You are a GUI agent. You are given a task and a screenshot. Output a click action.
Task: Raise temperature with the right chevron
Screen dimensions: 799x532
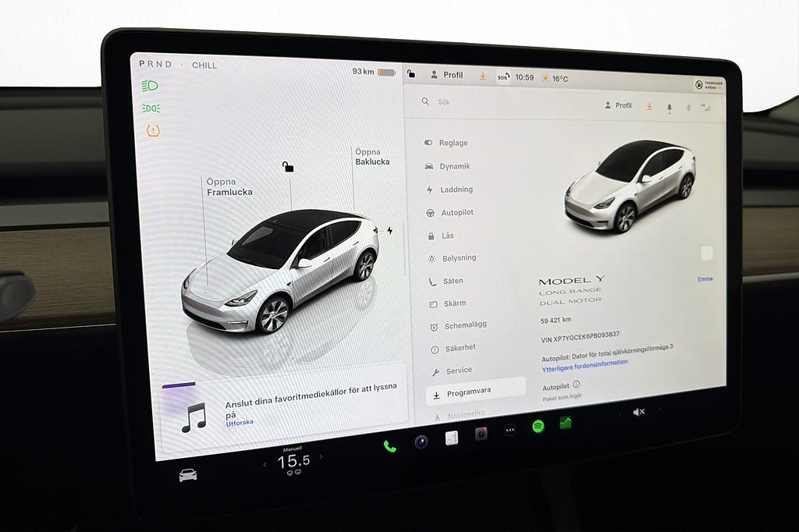pos(321,457)
